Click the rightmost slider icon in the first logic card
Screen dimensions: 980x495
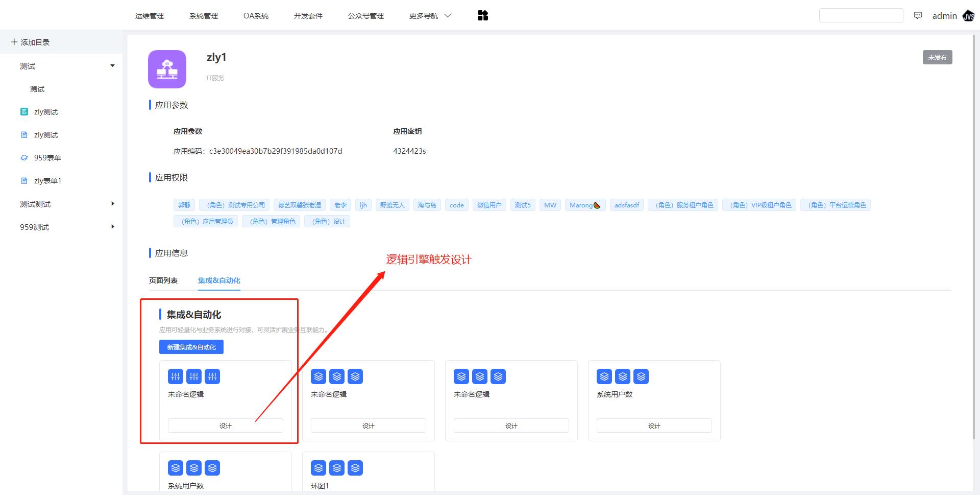point(212,376)
